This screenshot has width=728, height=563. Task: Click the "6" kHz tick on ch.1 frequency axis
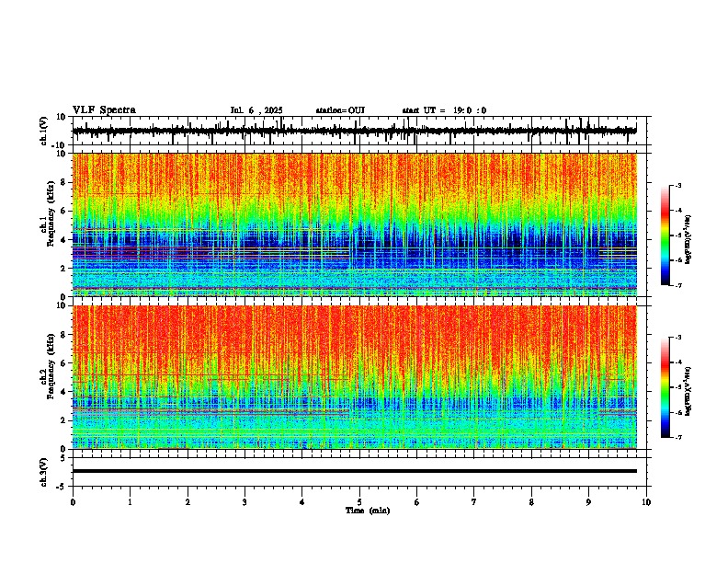[x=64, y=212]
